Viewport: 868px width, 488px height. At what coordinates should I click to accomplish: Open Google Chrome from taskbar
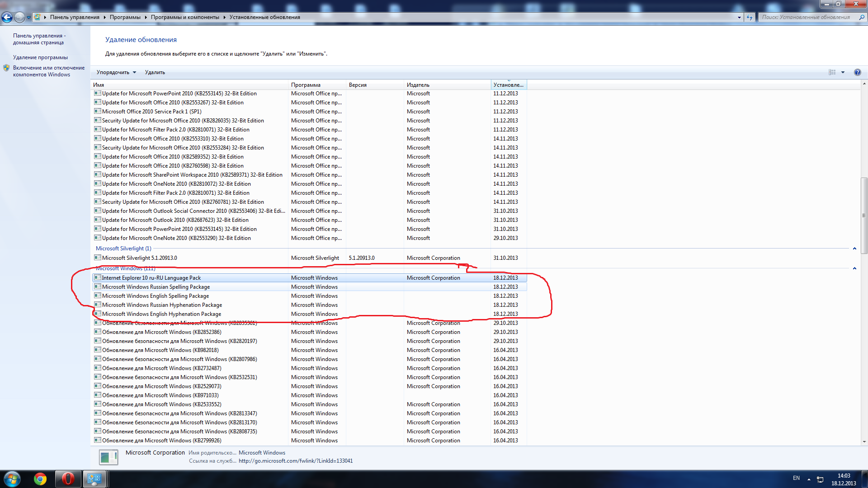[40, 479]
